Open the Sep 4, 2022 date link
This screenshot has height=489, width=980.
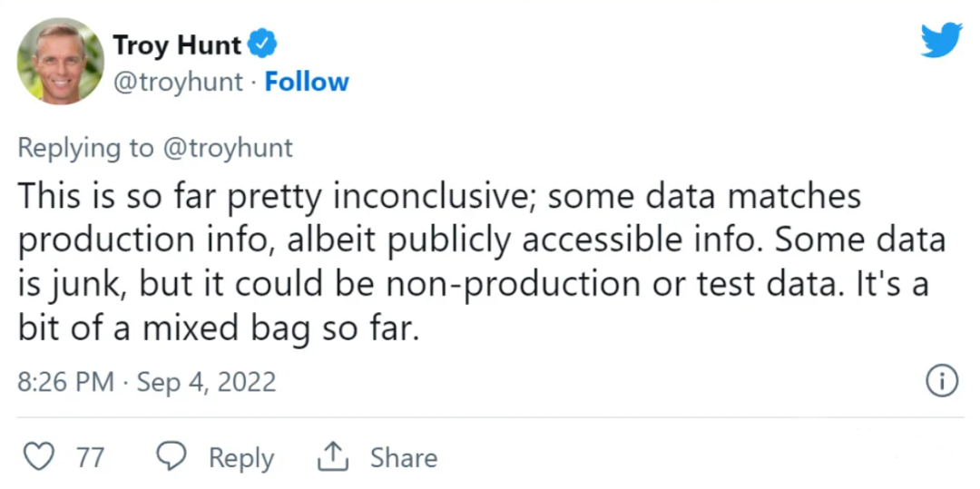coord(206,382)
